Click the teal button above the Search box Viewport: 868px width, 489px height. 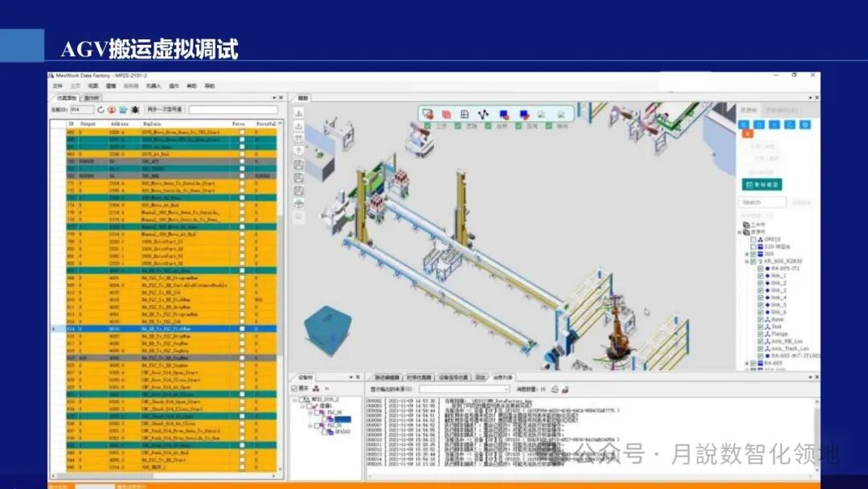pyautogui.click(x=762, y=184)
